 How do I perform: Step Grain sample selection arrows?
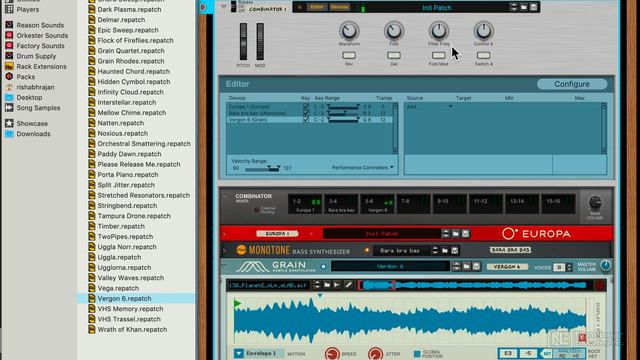317,285
